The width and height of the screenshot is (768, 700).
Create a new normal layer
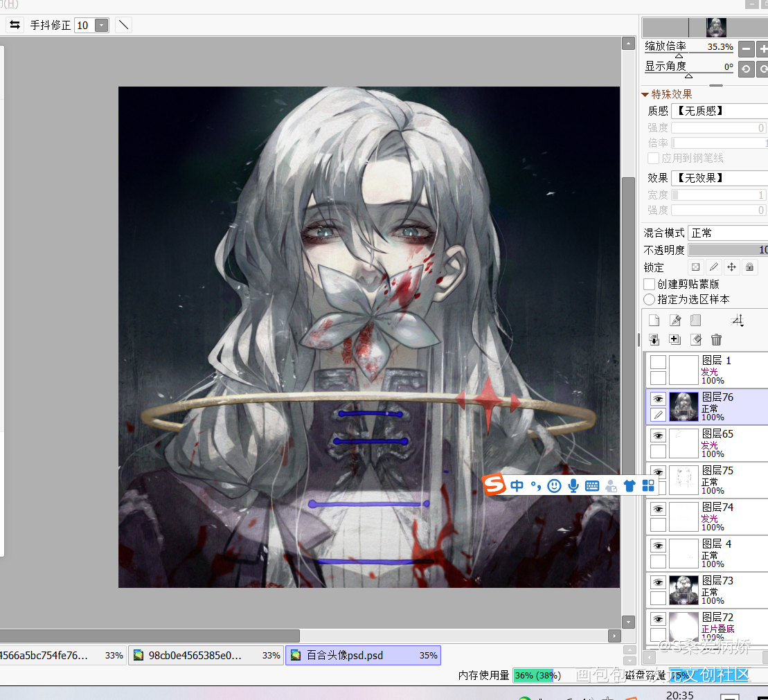click(x=654, y=321)
